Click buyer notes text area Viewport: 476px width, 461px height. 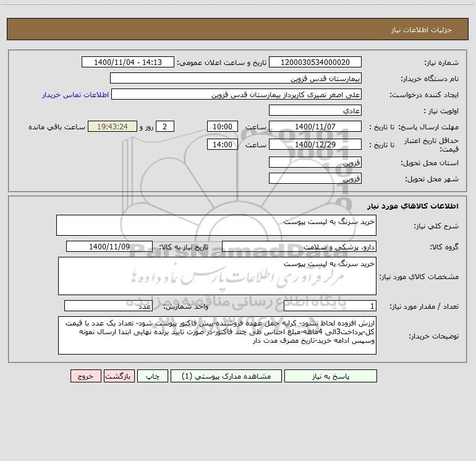[x=217, y=335]
